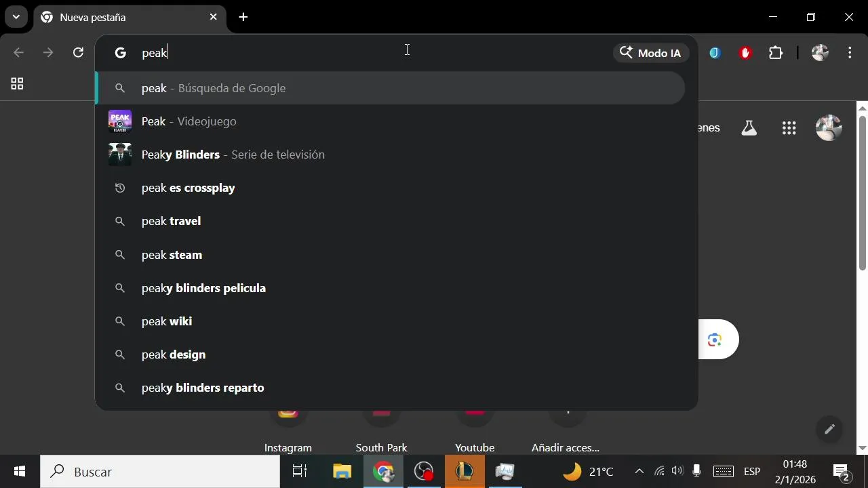Open the weather widget showing 21°C
Viewport: 868px width, 488px height.
point(589,472)
